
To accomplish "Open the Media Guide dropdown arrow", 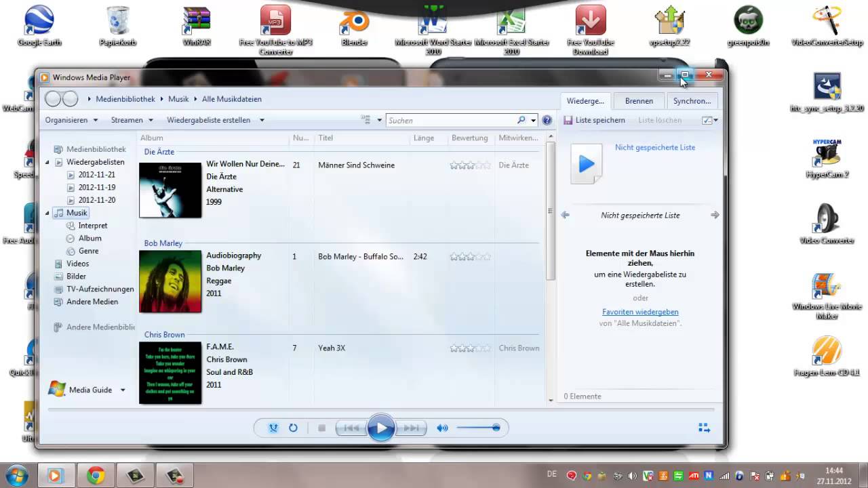I will (123, 390).
